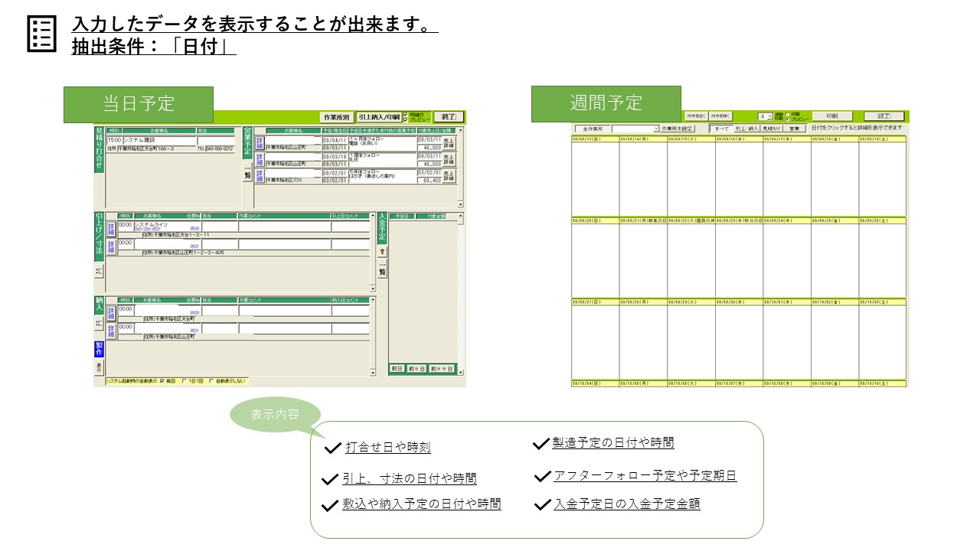The image size is (980, 551).
Task: Click the 引上納入/印刷 button
Action: click(x=379, y=117)
